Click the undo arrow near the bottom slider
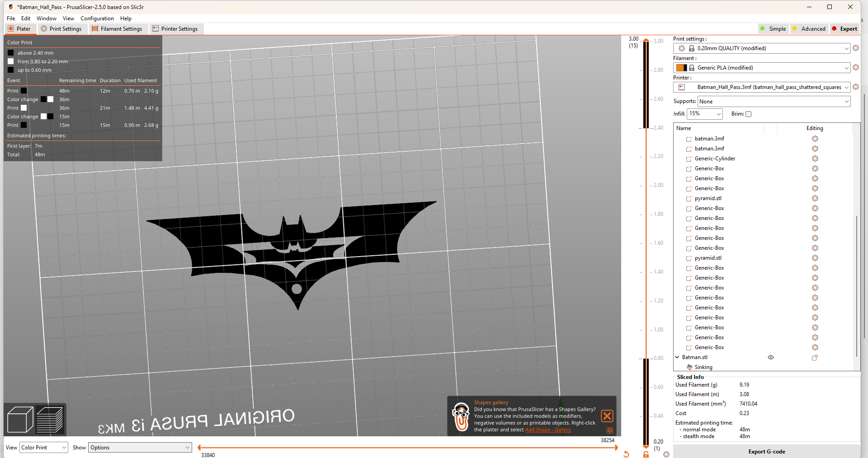 [x=626, y=455]
